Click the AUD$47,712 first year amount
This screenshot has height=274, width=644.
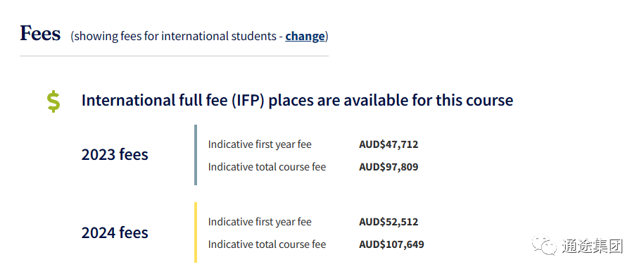pyautogui.click(x=389, y=144)
